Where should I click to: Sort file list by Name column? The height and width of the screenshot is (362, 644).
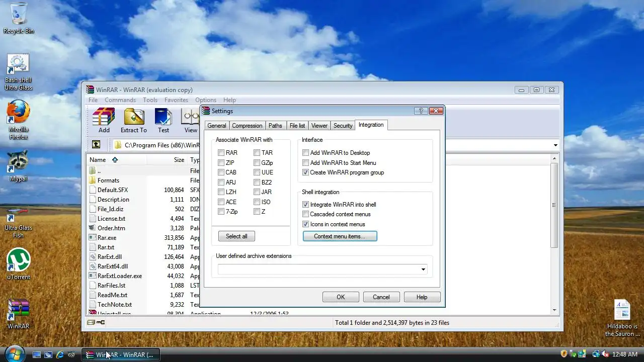(117, 160)
